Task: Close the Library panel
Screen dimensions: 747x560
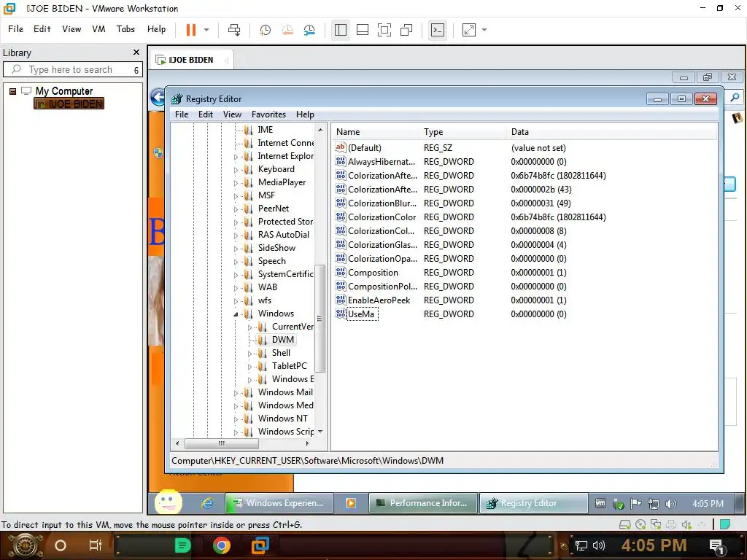Action: (136, 52)
